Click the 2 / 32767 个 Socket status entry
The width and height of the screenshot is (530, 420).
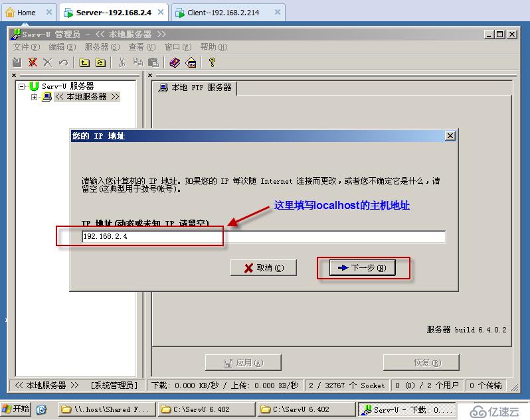click(x=347, y=385)
